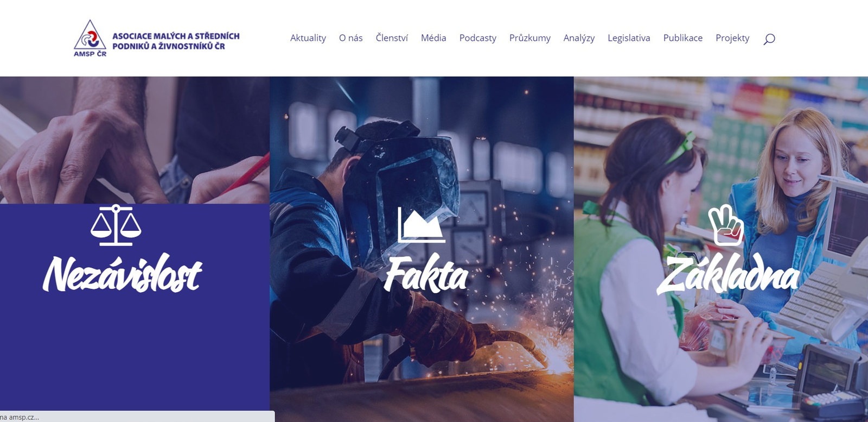This screenshot has width=868, height=422.
Task: Click the Nezávislost heading
Action: click(x=123, y=273)
